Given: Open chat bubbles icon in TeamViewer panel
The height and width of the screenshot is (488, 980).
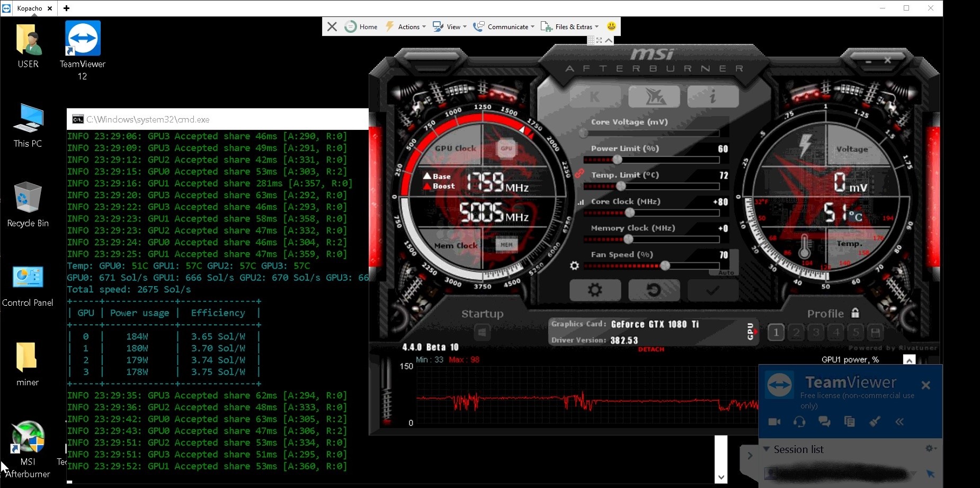Looking at the screenshot, I should pyautogui.click(x=824, y=422).
